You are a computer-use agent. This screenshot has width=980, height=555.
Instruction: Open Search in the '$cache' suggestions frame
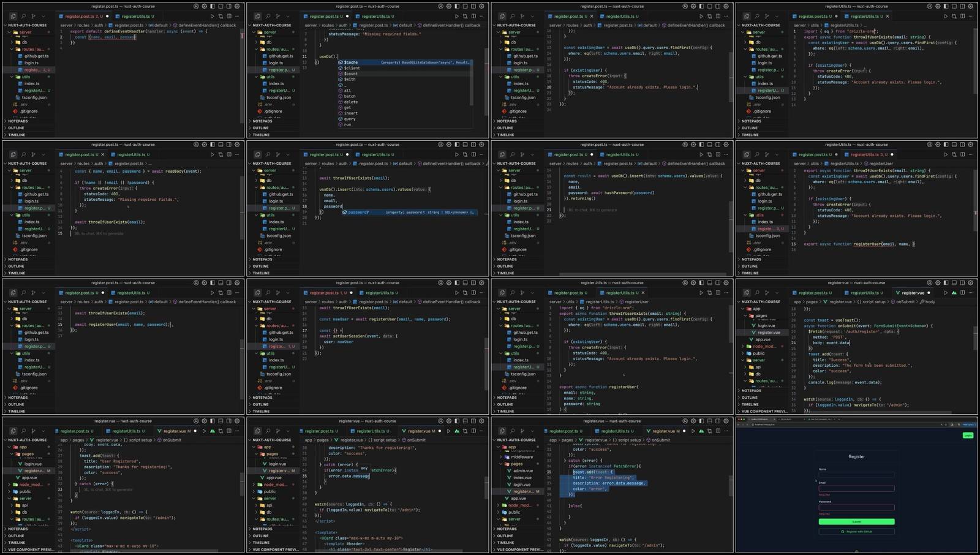[268, 17]
